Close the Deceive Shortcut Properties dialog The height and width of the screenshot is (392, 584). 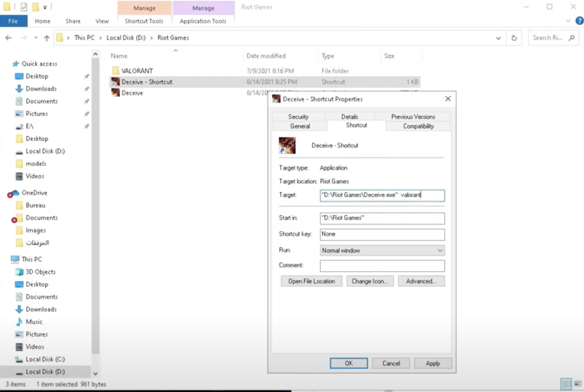(448, 99)
